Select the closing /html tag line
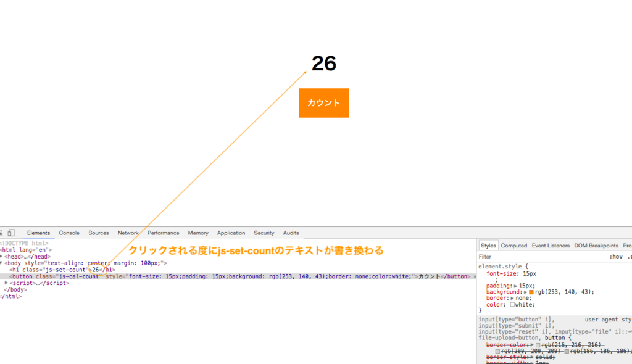This screenshot has width=632, height=364. point(11,296)
